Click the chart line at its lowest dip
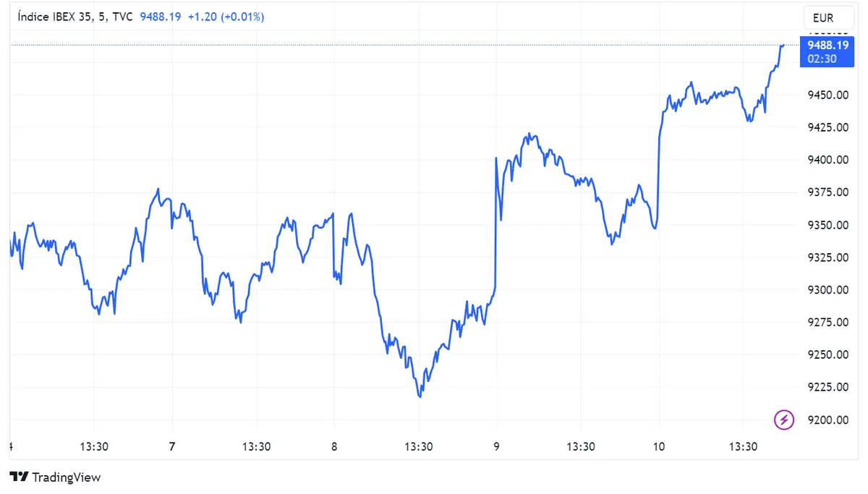Screen dimensions: 868x494 click(x=420, y=396)
